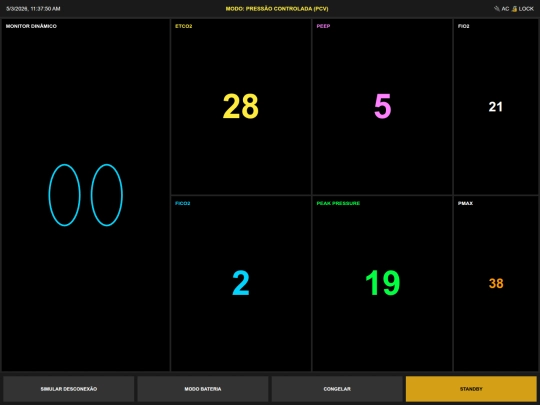Select the yellow Standby button
This screenshot has height=405, width=540.
(x=471, y=389)
